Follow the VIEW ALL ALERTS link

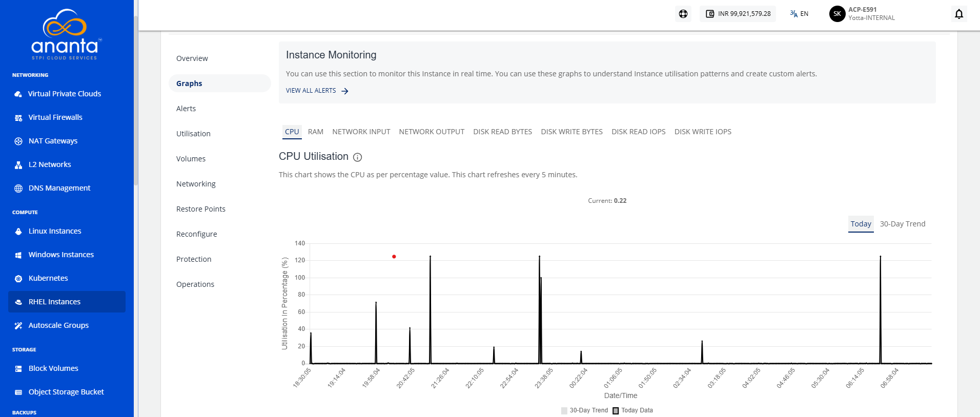[x=317, y=91]
